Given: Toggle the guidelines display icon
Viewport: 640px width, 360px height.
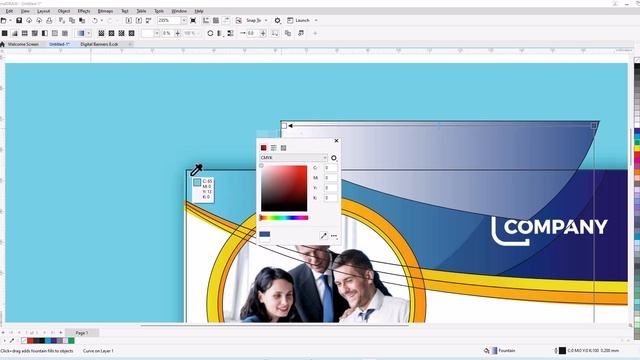Looking at the screenshot, I should click(226, 20).
